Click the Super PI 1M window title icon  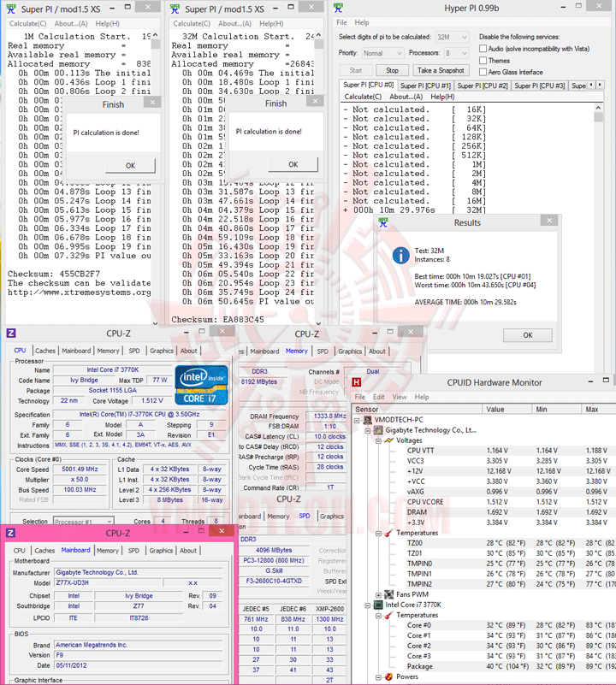[11, 9]
